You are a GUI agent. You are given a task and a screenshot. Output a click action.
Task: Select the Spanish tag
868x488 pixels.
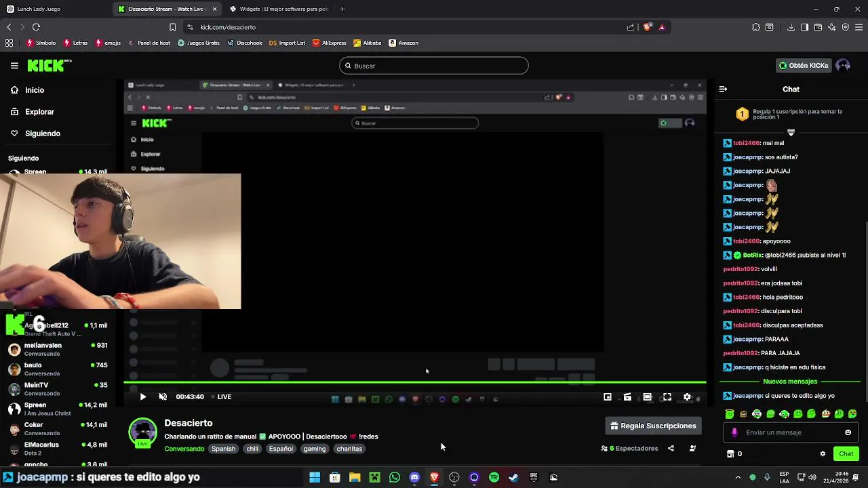click(223, 449)
